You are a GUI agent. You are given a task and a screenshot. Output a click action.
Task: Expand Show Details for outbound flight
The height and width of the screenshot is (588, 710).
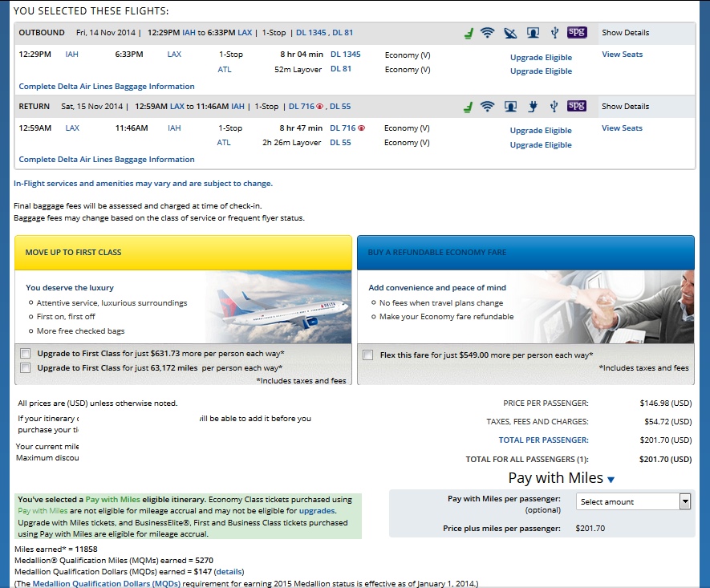[625, 33]
